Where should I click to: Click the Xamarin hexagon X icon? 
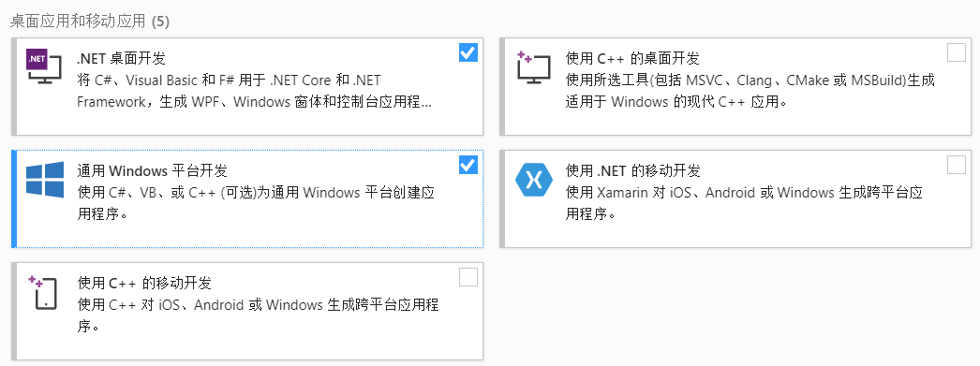point(534,179)
